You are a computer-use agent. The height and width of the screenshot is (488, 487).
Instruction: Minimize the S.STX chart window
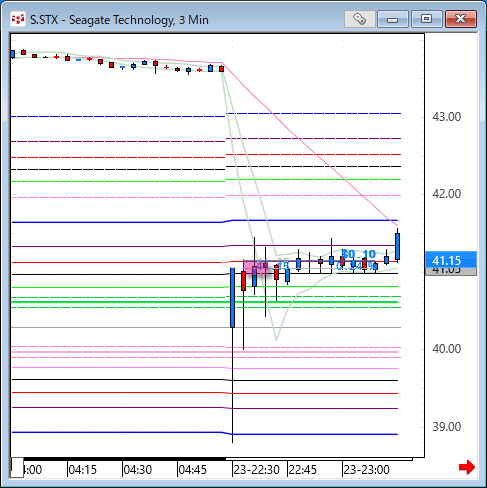(x=393, y=19)
